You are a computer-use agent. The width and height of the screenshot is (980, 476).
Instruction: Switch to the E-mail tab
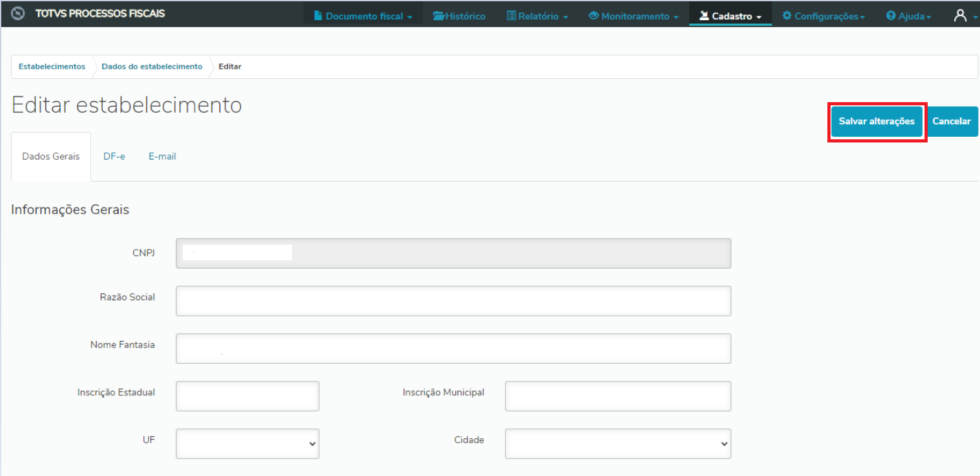162,156
